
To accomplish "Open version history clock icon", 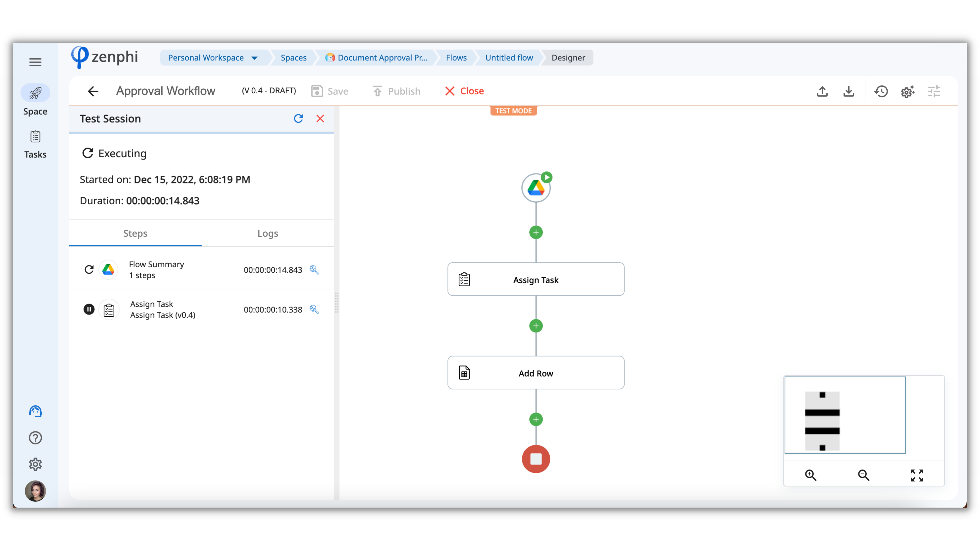I will tap(881, 91).
